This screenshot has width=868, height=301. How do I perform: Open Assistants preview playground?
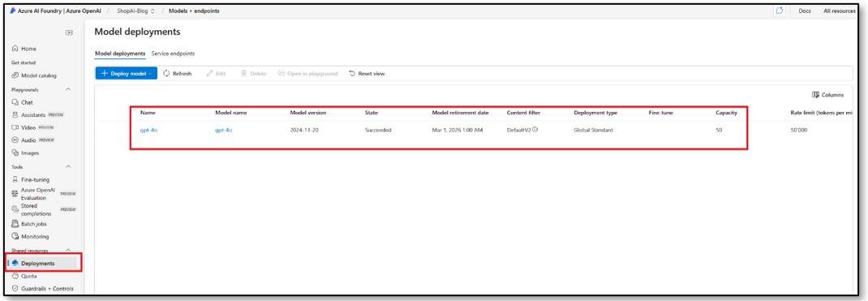click(37, 114)
